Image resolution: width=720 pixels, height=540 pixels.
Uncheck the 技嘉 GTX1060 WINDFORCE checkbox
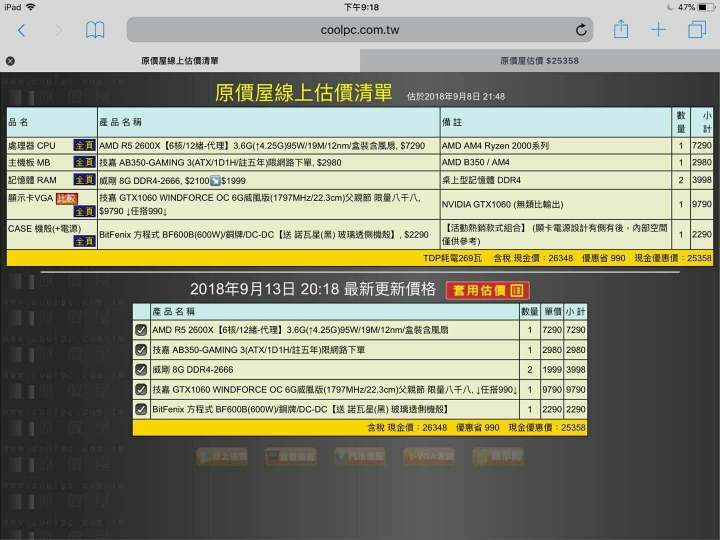click(141, 389)
